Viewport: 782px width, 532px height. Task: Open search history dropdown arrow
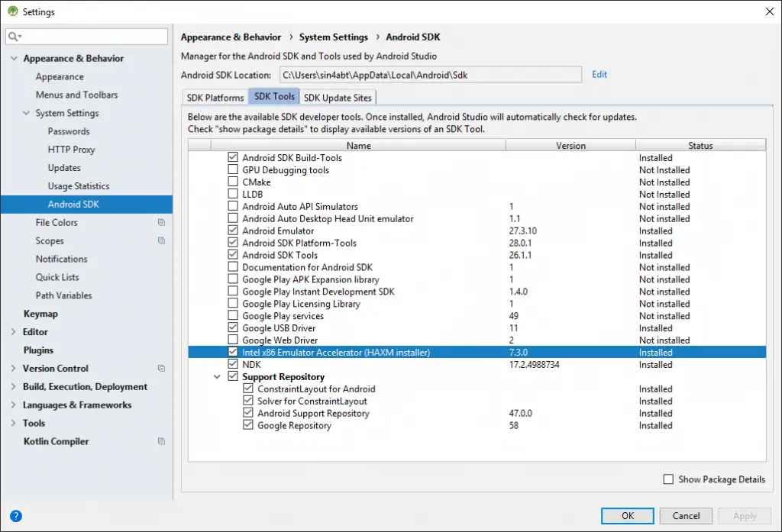[20, 37]
